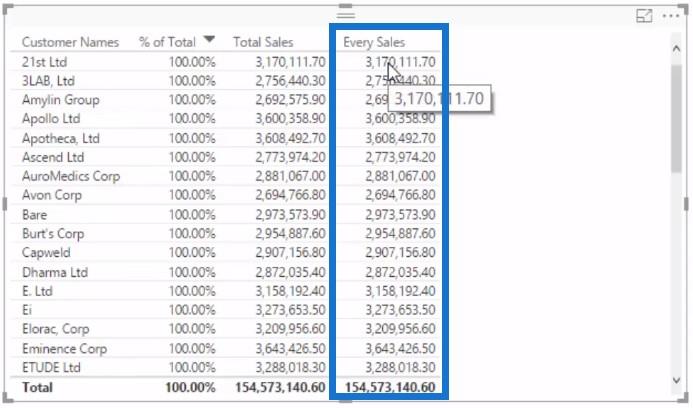Select the Elorac, Corp customer name

56,329
